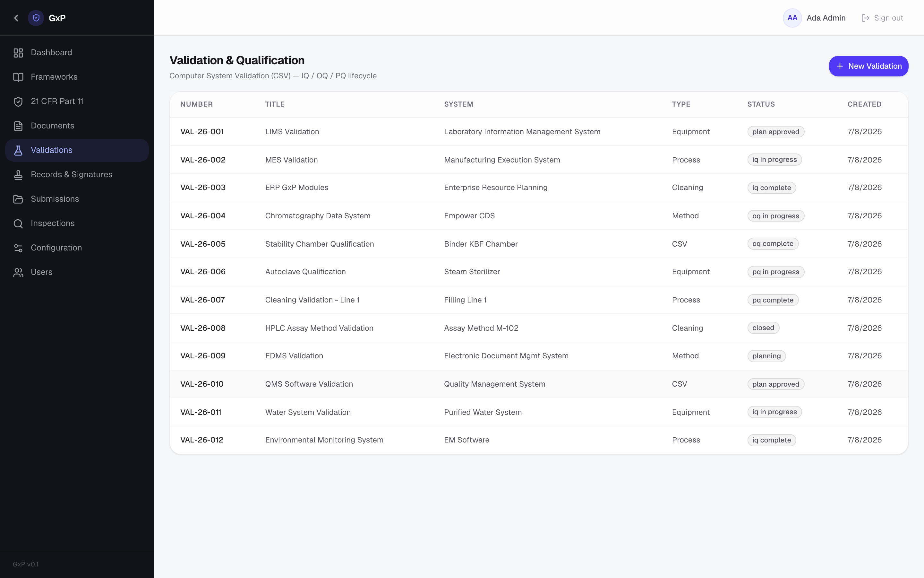The image size is (924, 578).
Task: Go to the Users page
Action: click(x=77, y=273)
